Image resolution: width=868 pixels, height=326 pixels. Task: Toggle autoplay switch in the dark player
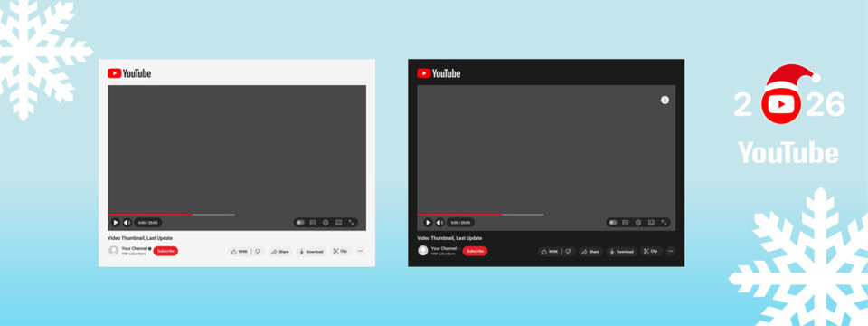613,223
